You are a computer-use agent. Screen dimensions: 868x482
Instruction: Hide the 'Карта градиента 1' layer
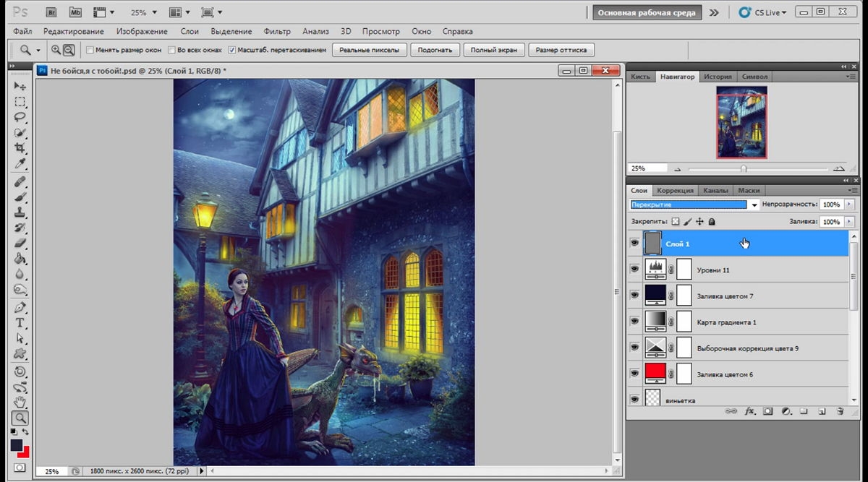point(634,322)
